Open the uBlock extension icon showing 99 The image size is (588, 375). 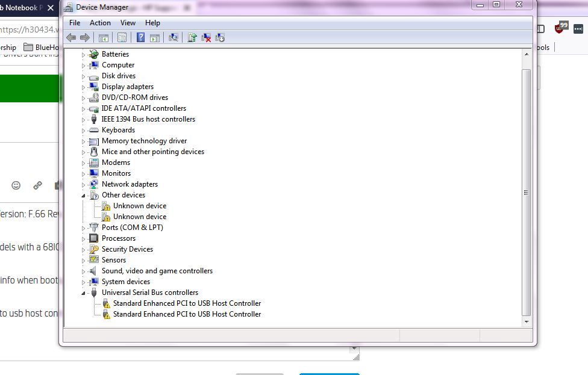561,27
